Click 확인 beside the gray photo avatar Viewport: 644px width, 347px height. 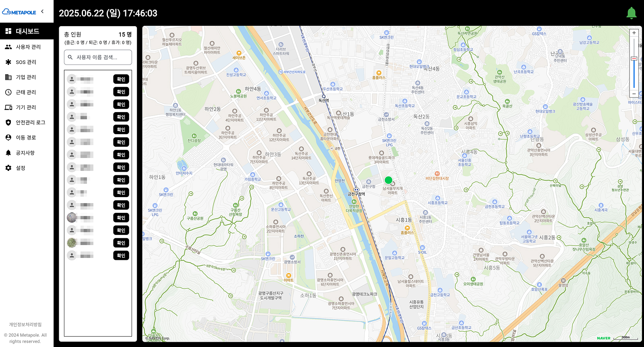pyautogui.click(x=121, y=218)
